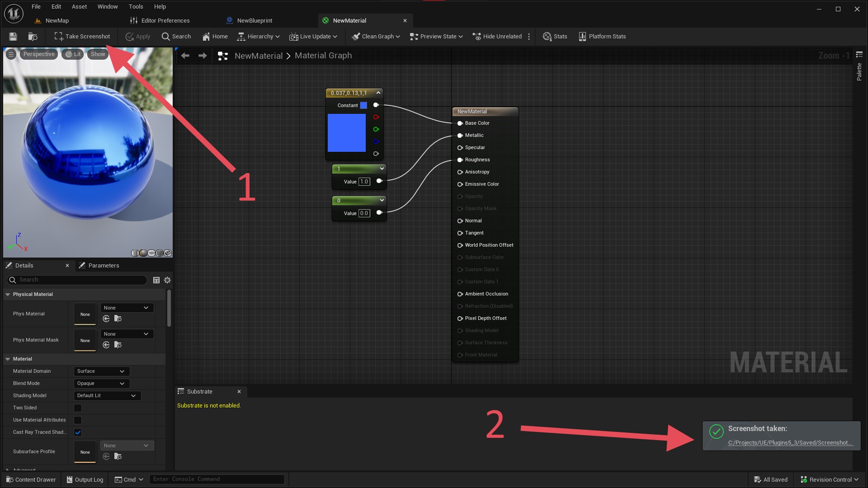Open the Blend Mode dropdown
The image size is (868, 488).
click(101, 383)
